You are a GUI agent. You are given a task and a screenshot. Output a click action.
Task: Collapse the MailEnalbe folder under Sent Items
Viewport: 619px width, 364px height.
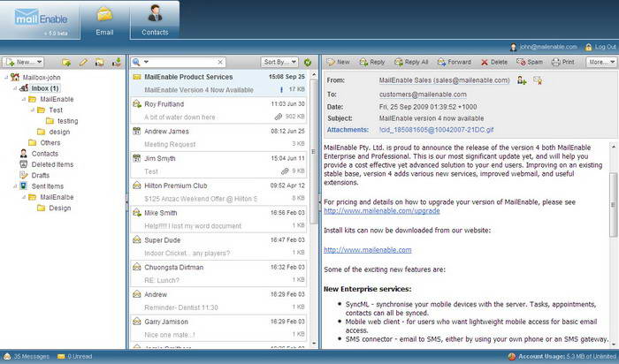24,197
